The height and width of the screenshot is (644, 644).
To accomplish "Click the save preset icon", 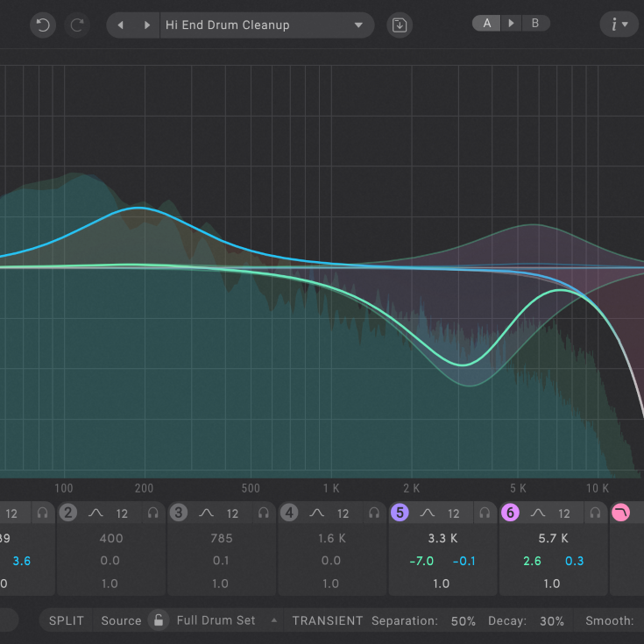I will 400,25.
